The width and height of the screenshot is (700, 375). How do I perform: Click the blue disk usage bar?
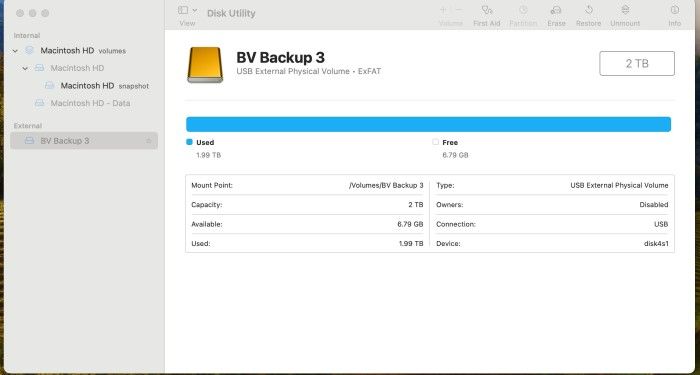point(429,124)
